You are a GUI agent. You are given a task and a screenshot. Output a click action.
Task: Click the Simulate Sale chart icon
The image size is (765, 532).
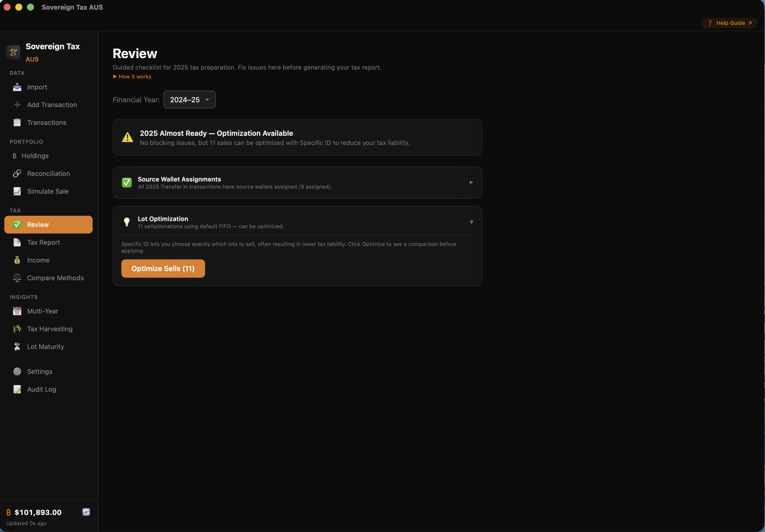(x=17, y=191)
